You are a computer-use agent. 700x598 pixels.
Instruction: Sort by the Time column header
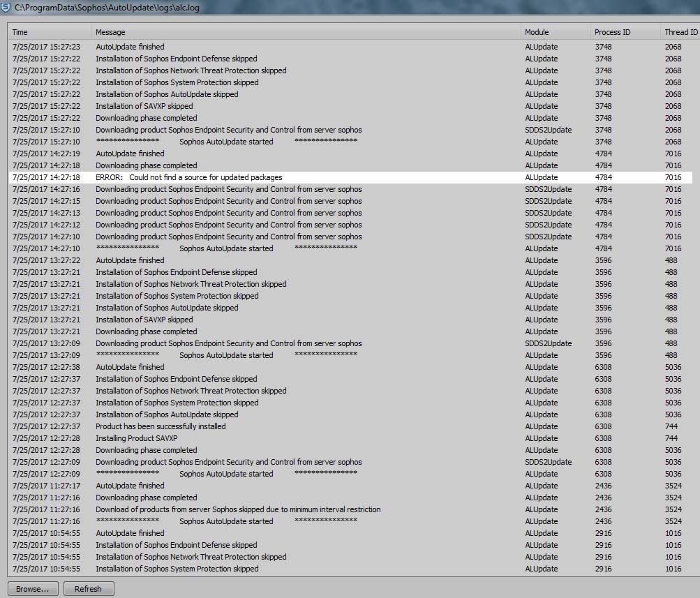coord(49,32)
